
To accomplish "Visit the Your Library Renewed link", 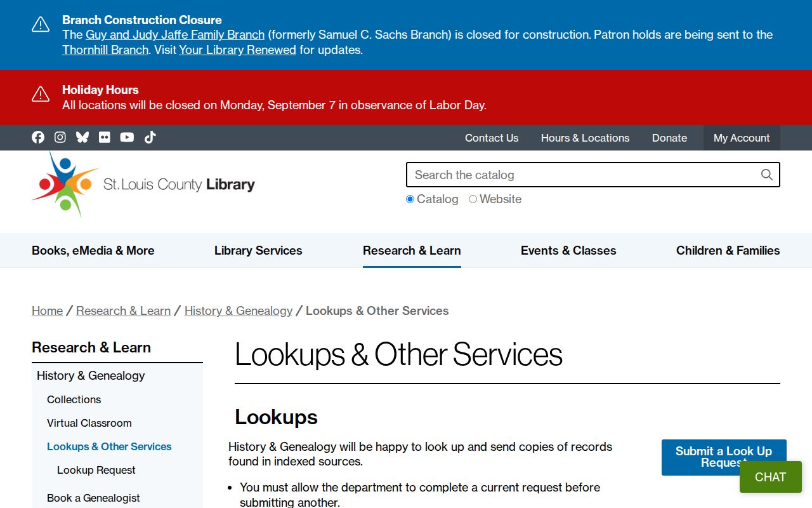I will 237,50.
